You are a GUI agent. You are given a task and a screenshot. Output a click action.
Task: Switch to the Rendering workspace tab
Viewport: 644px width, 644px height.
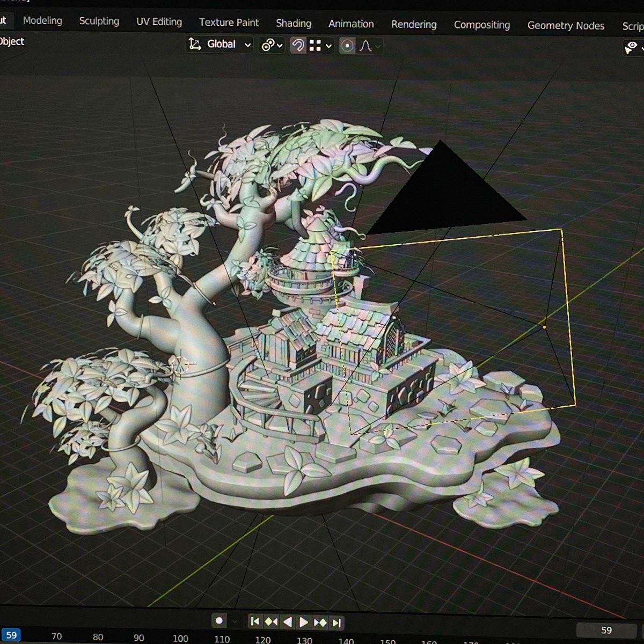coord(414,24)
